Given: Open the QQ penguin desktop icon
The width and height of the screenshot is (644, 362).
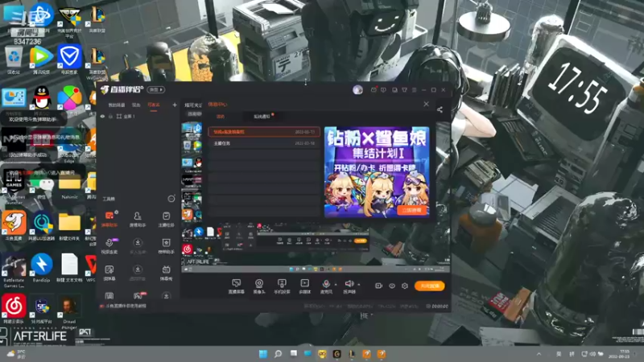Looking at the screenshot, I should tap(42, 101).
